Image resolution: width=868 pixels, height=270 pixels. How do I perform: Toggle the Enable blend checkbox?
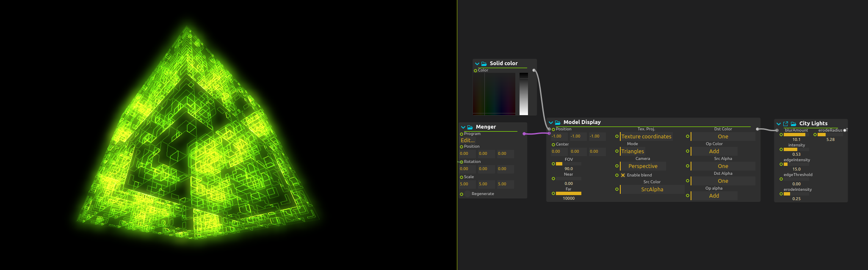click(623, 175)
